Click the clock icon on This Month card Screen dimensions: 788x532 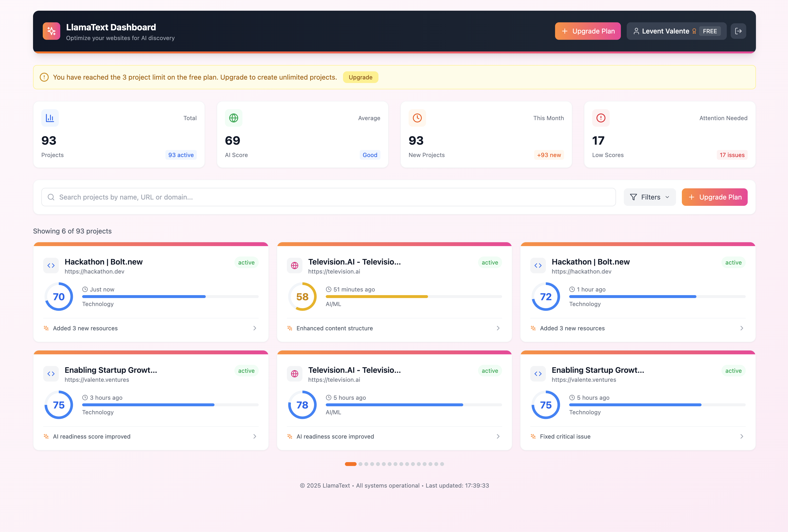point(417,118)
